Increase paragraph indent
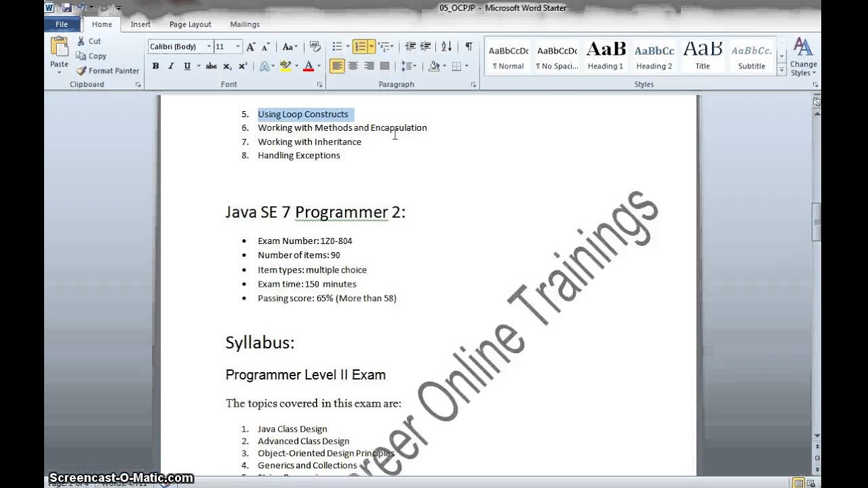This screenshot has width=868, height=488. pyautogui.click(x=425, y=47)
